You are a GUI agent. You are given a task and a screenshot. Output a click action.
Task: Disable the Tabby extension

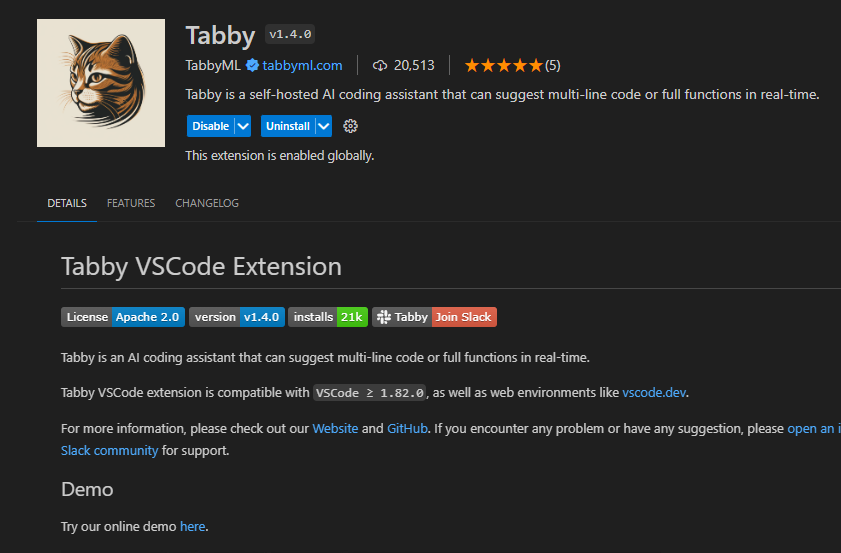click(210, 126)
